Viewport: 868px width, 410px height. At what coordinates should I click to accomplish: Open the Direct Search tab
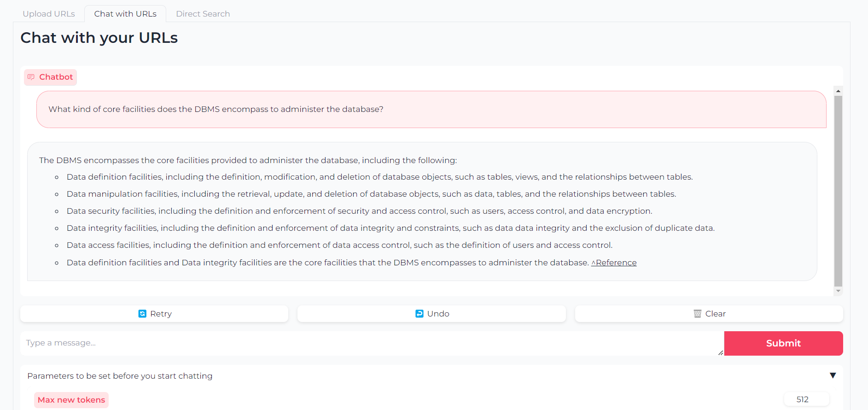(203, 14)
